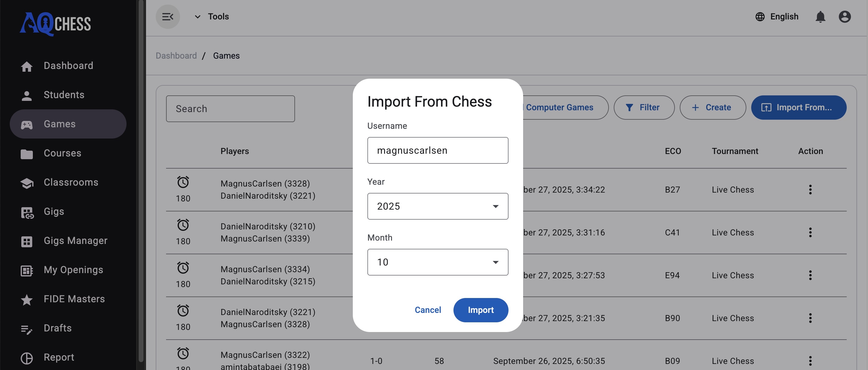
Task: Click inside the Search box
Action: pyautogui.click(x=230, y=108)
